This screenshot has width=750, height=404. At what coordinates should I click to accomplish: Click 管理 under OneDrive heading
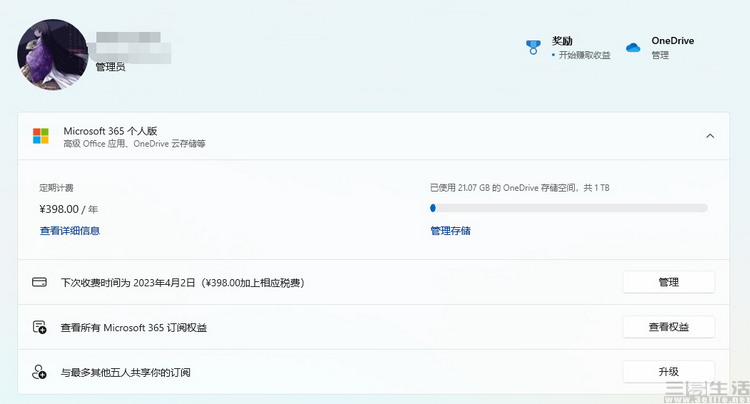[x=660, y=55]
